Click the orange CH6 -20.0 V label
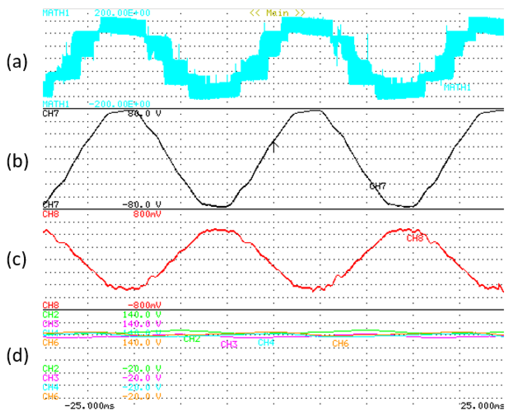Viewport: 517px width, 420px height. [142, 397]
